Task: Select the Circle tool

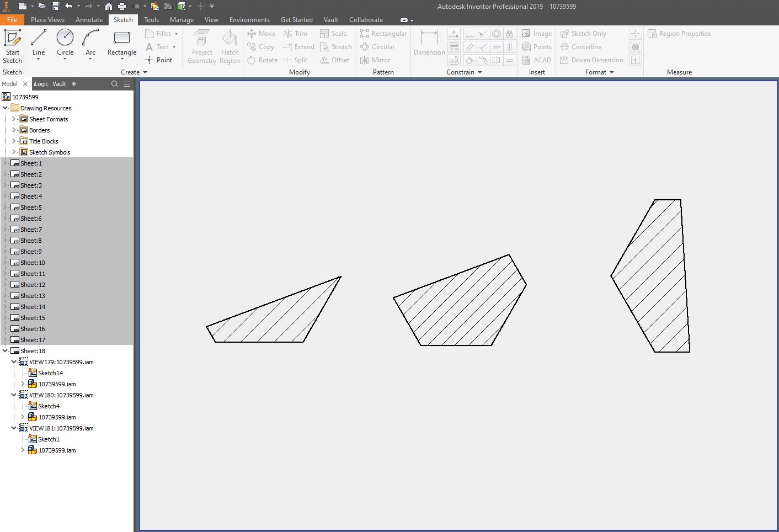Action: [65, 42]
